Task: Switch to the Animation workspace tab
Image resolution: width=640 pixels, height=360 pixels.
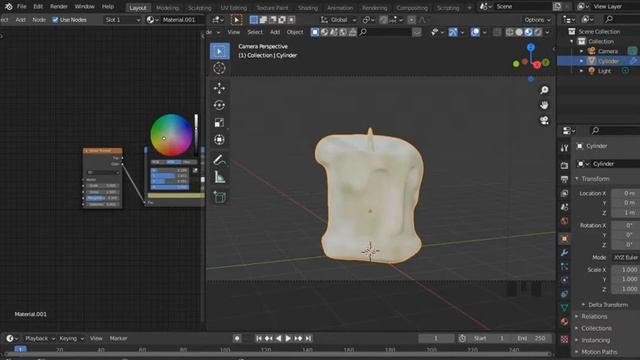Action: (x=340, y=8)
